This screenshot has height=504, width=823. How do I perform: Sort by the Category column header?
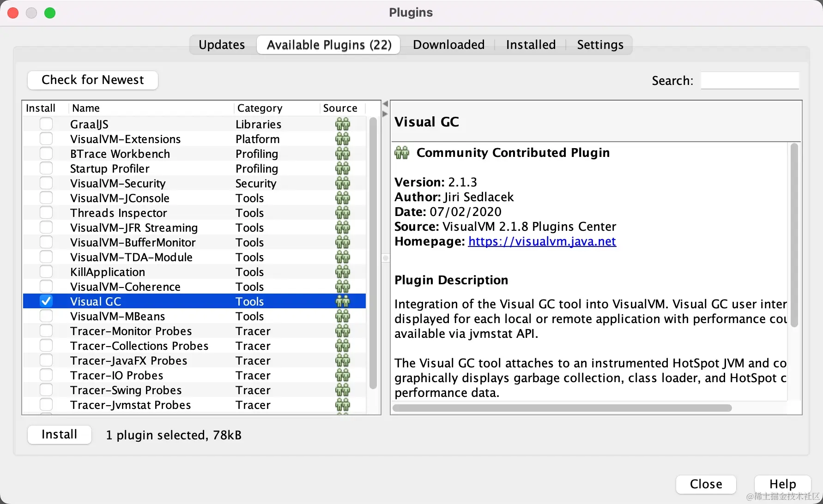coord(277,108)
